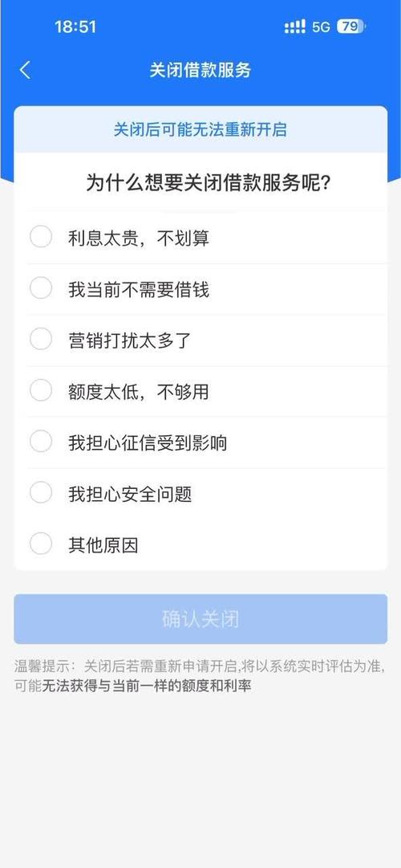This screenshot has height=868, width=401.
Task: Tap the 关闭借款服务 page title
Action: pyautogui.click(x=200, y=71)
